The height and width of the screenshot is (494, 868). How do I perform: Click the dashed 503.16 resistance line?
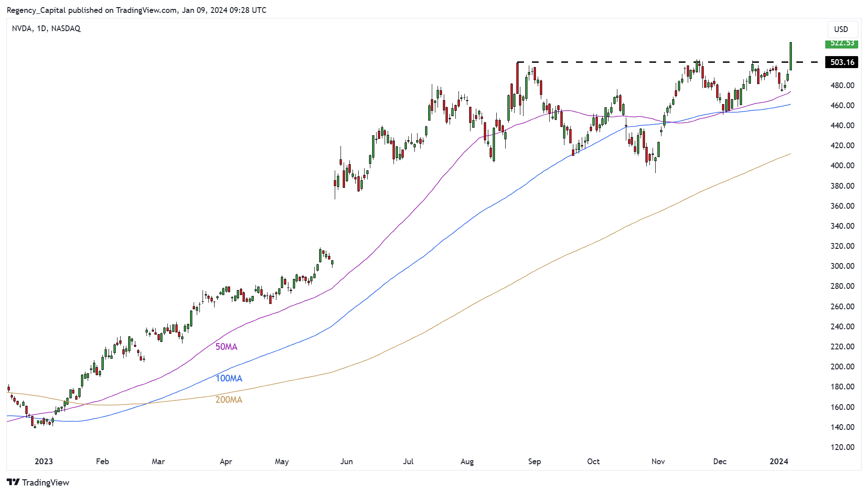pyautogui.click(x=668, y=62)
